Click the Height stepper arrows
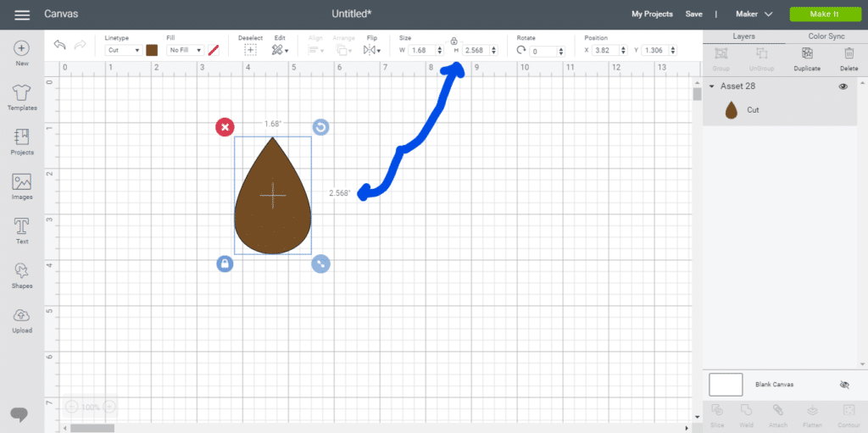Image resolution: width=868 pixels, height=433 pixels. click(494, 50)
